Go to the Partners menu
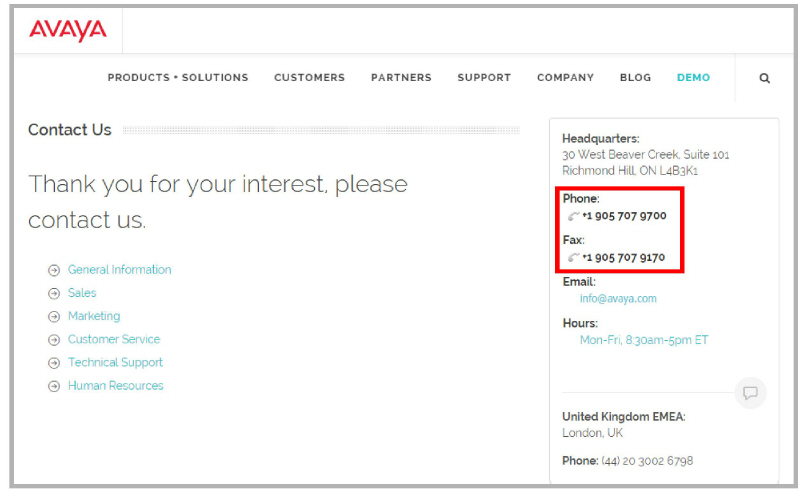Viewport: 807px width, 497px height. click(x=401, y=78)
